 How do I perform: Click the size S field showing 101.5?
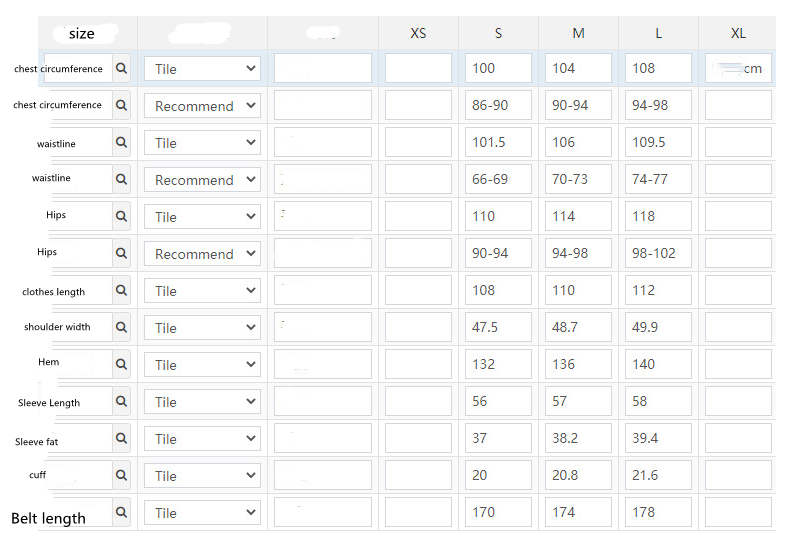click(x=498, y=143)
